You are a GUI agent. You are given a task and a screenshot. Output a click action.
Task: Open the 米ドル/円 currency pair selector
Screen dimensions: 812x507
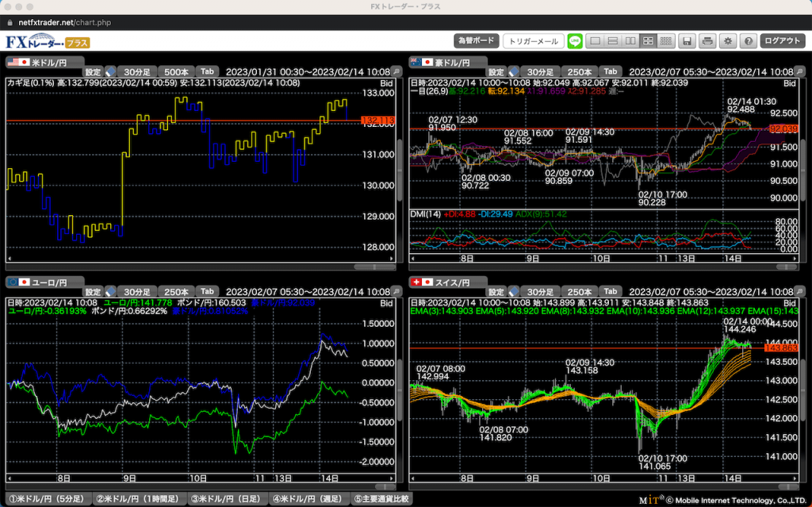pyautogui.click(x=44, y=62)
